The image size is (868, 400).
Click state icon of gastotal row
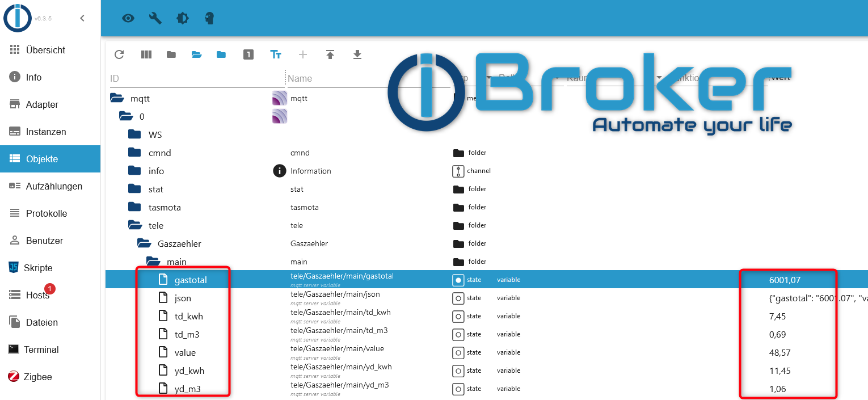pos(458,280)
